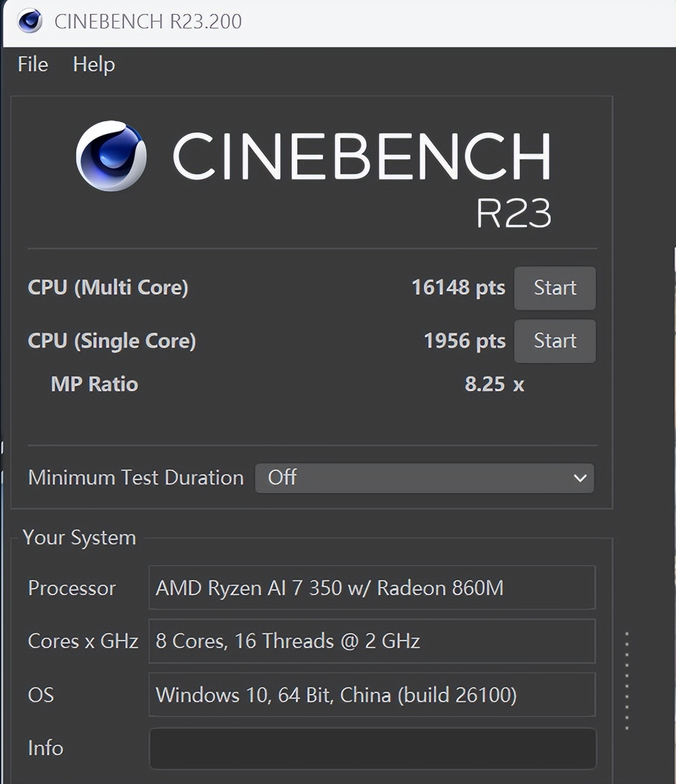Click the Minimum Test Duration label
The image size is (676, 784).
tap(136, 478)
